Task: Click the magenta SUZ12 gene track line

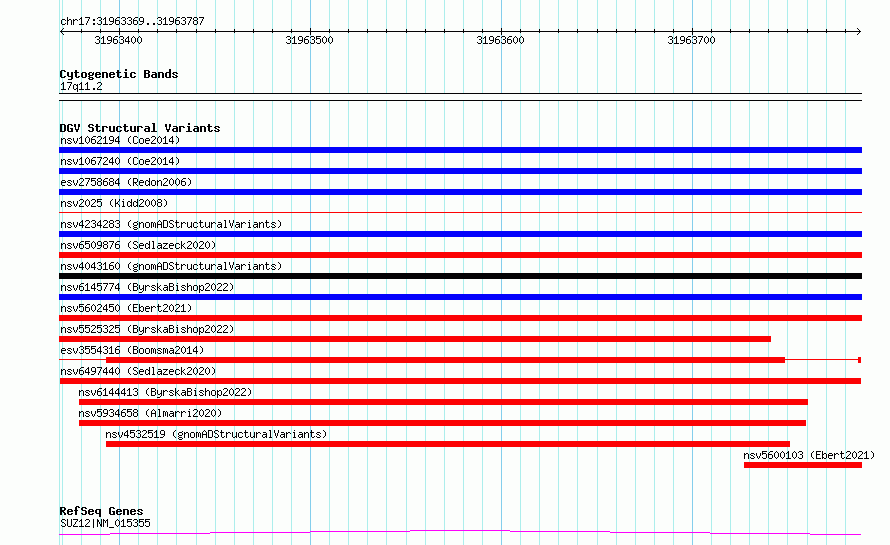Action: click(x=460, y=533)
